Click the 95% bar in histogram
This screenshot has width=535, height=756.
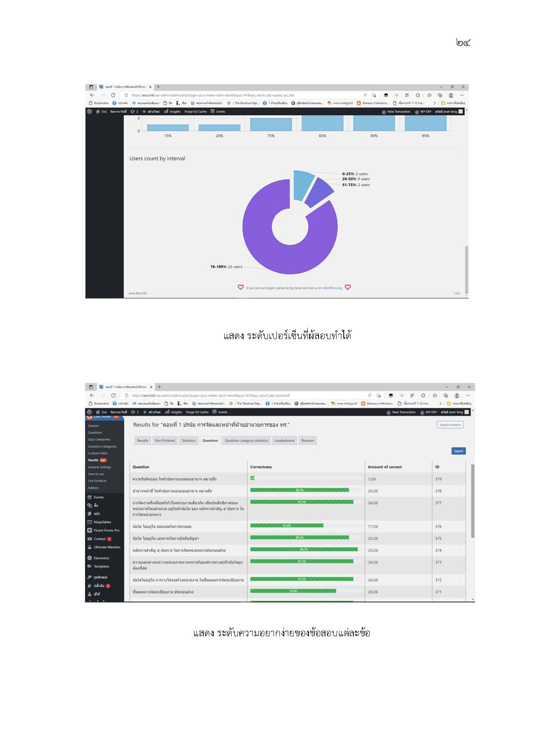426,123
